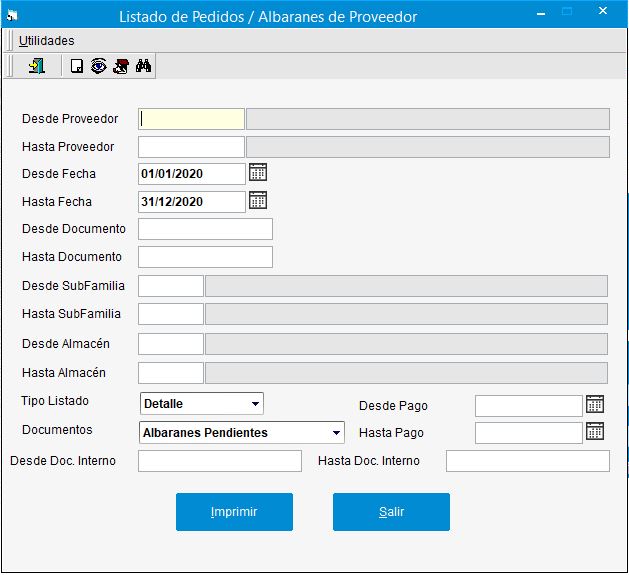Click the 'Desde SubFamilia' label
The width and height of the screenshot is (629, 575).
coord(73,286)
